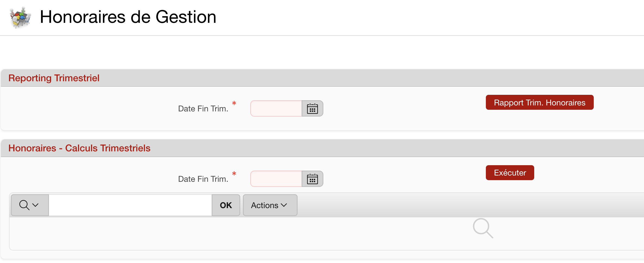Open the calendar picker under Calculs Trimestriels

point(312,179)
